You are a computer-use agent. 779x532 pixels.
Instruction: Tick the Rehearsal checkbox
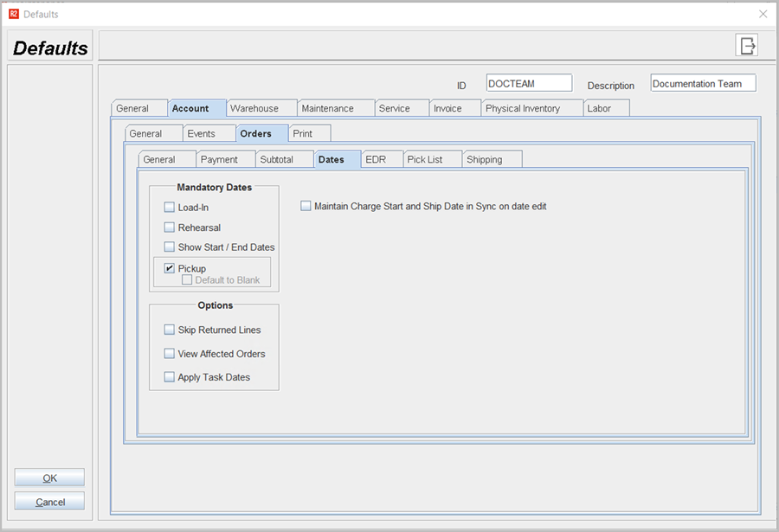point(170,227)
